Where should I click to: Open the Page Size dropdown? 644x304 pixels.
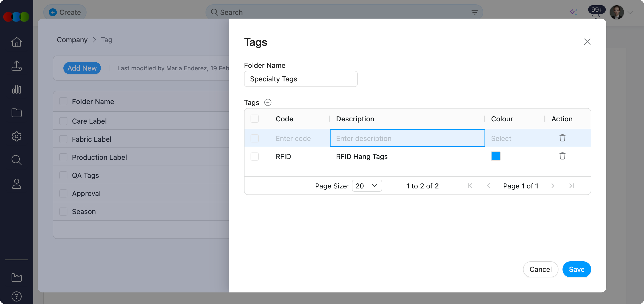(367, 186)
